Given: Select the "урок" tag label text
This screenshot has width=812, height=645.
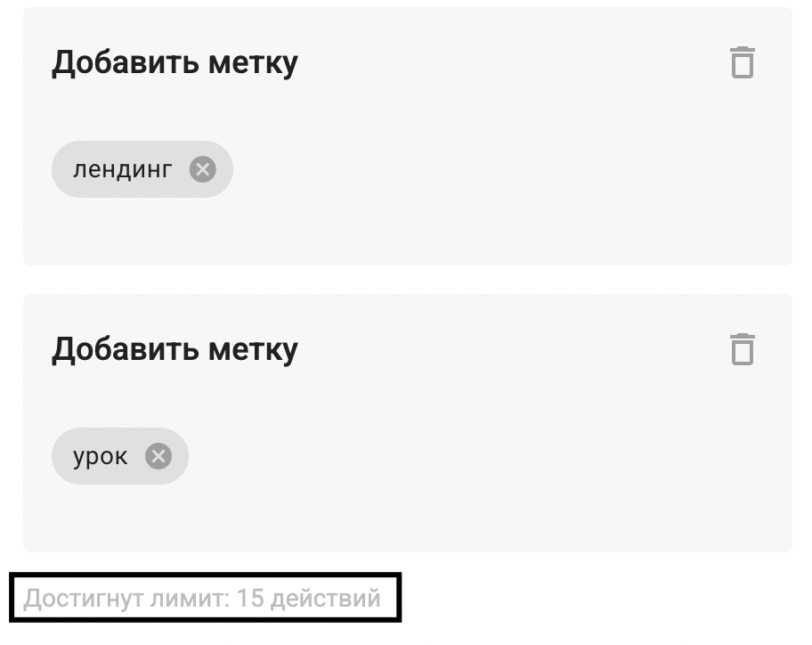Looking at the screenshot, I should tap(100, 456).
